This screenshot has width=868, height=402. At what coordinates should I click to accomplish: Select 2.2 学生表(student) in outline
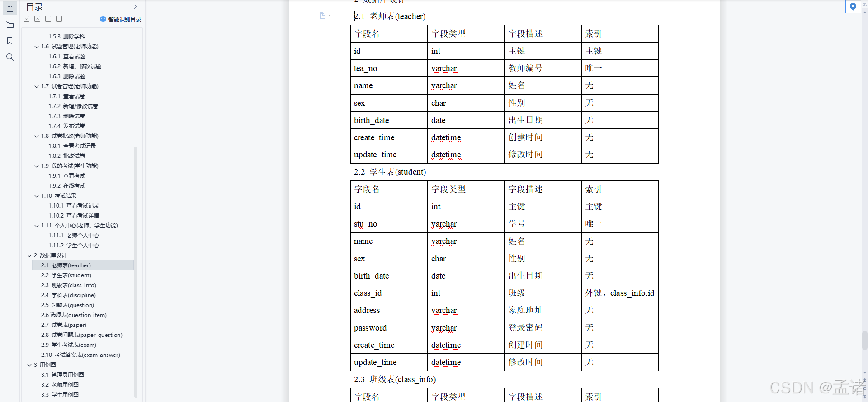[x=66, y=275]
